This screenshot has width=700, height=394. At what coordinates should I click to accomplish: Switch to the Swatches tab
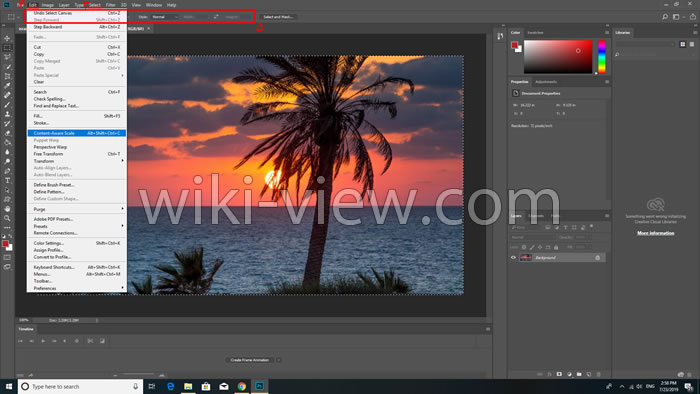(x=535, y=33)
